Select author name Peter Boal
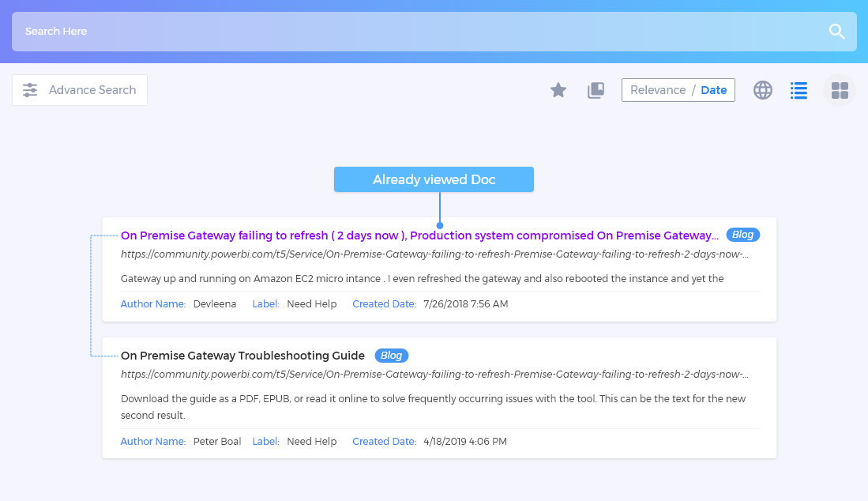Viewport: 868px width, 501px height. (x=217, y=442)
